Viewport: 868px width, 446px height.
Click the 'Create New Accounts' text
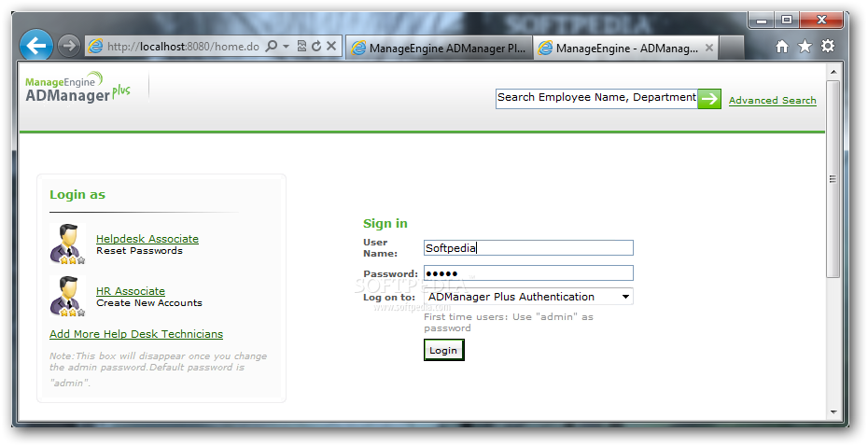click(x=149, y=303)
